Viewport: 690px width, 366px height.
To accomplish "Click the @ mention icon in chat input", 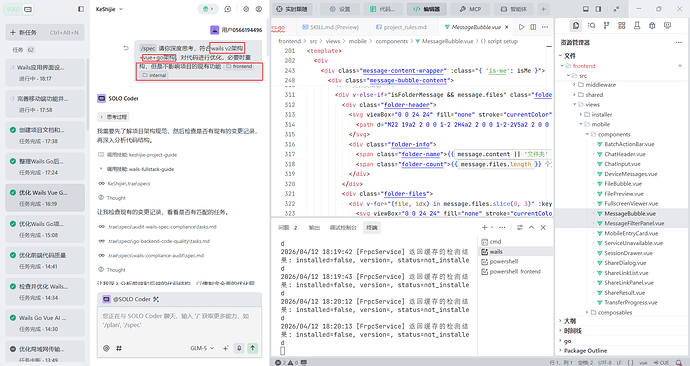I will 106,348.
